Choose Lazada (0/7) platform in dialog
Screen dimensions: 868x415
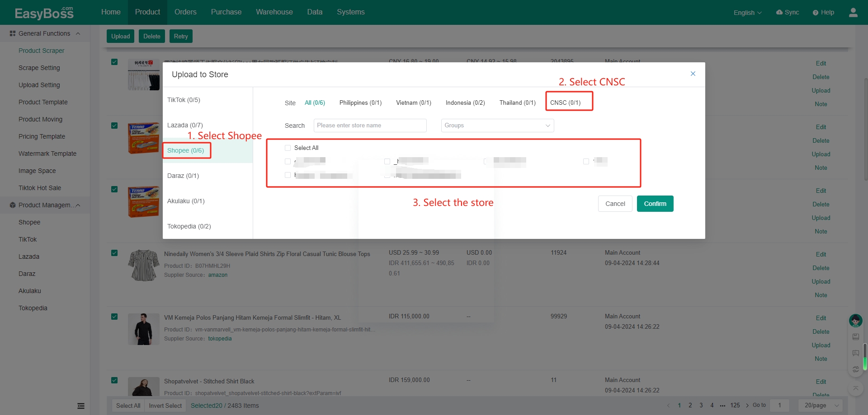208,125
